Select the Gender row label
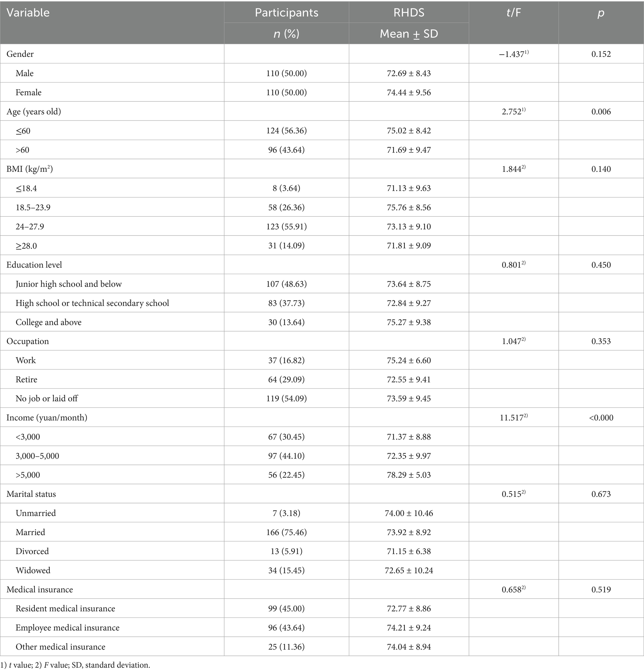Image resolution: width=644 pixels, height=672 pixels. click(20, 54)
